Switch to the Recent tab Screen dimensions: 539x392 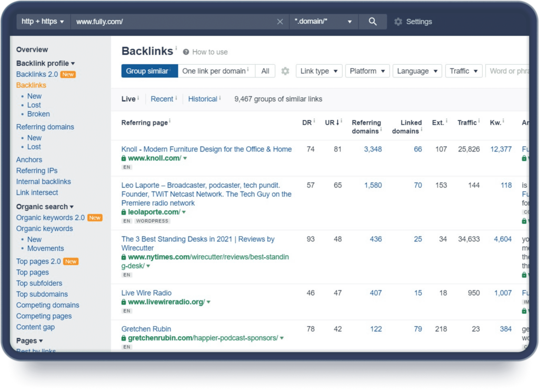tap(162, 99)
